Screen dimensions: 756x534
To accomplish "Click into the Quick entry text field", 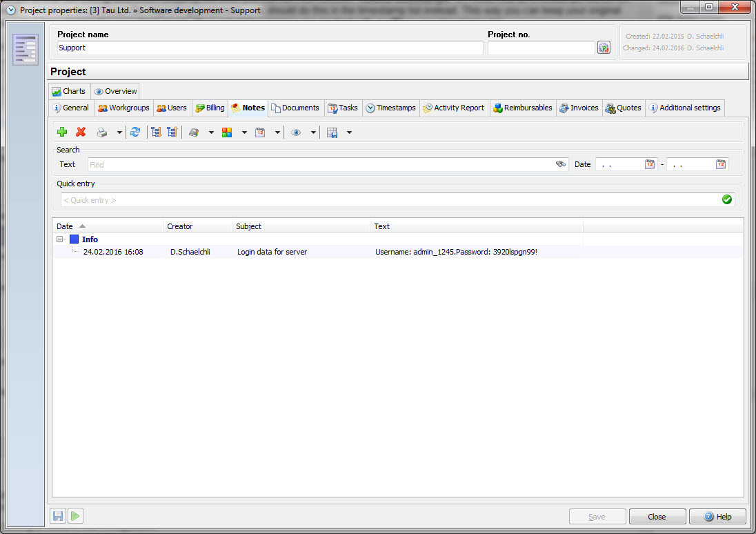I will (386, 200).
